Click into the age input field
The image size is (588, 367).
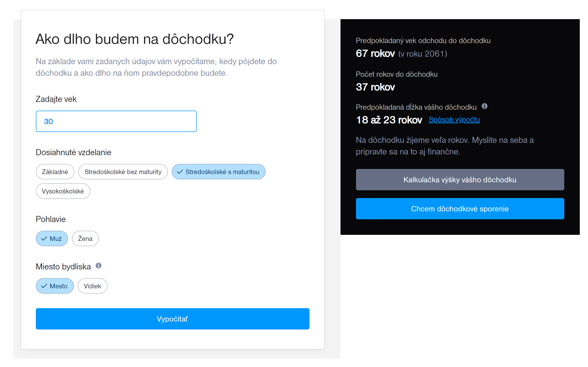[x=116, y=121]
